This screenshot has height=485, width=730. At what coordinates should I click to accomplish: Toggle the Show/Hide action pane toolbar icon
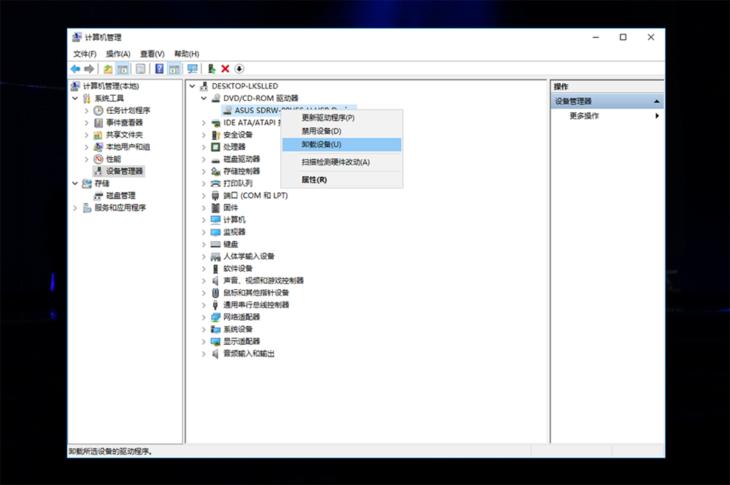pyautogui.click(x=175, y=69)
